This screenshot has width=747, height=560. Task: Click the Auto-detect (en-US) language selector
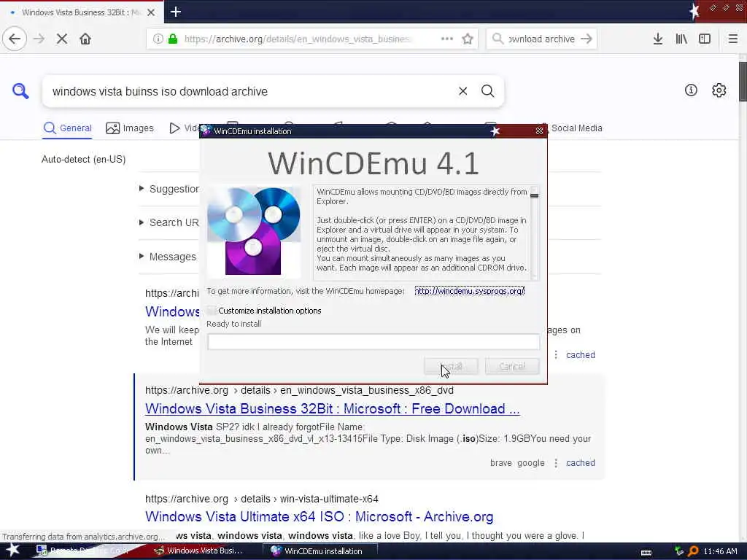83,159
